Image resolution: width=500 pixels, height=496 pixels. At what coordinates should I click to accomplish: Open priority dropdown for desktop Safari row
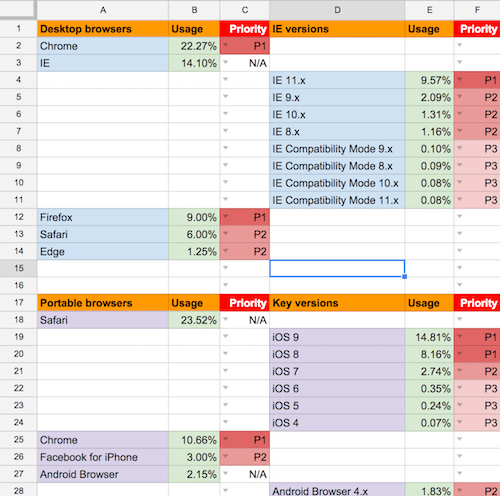click(x=226, y=233)
